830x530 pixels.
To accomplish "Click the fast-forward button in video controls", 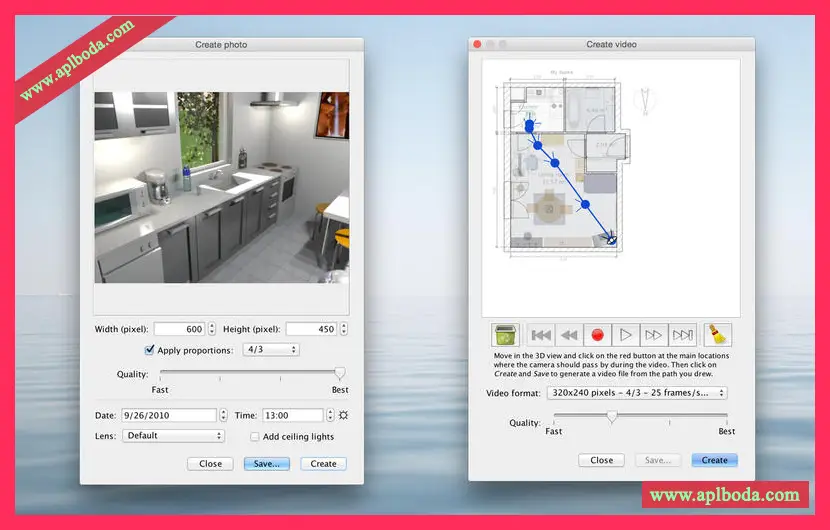I will 654,335.
